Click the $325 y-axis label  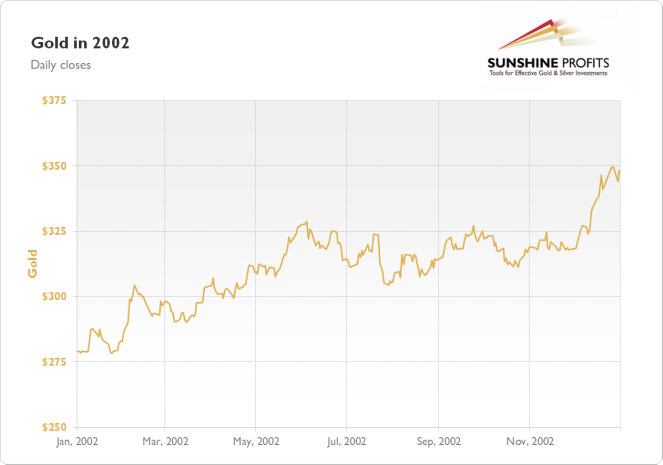pos(54,231)
